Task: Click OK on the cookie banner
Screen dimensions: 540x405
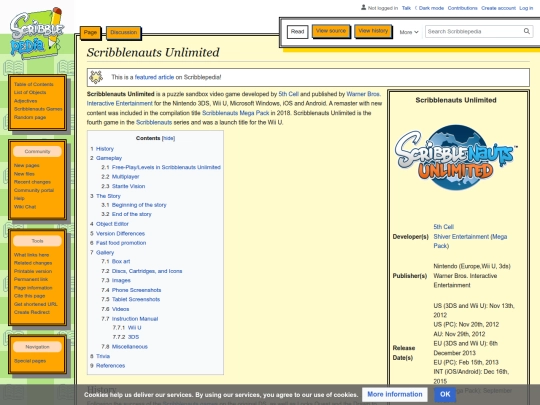Action: click(445, 394)
